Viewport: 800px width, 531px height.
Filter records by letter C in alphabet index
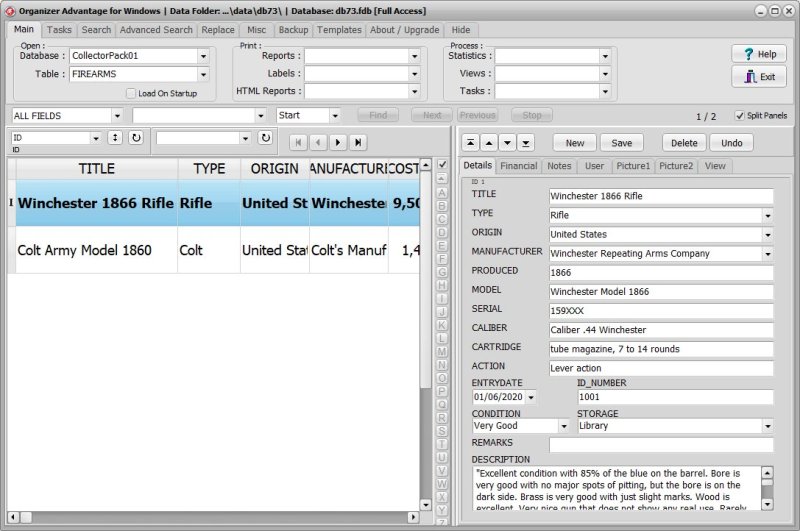pyautogui.click(x=442, y=219)
